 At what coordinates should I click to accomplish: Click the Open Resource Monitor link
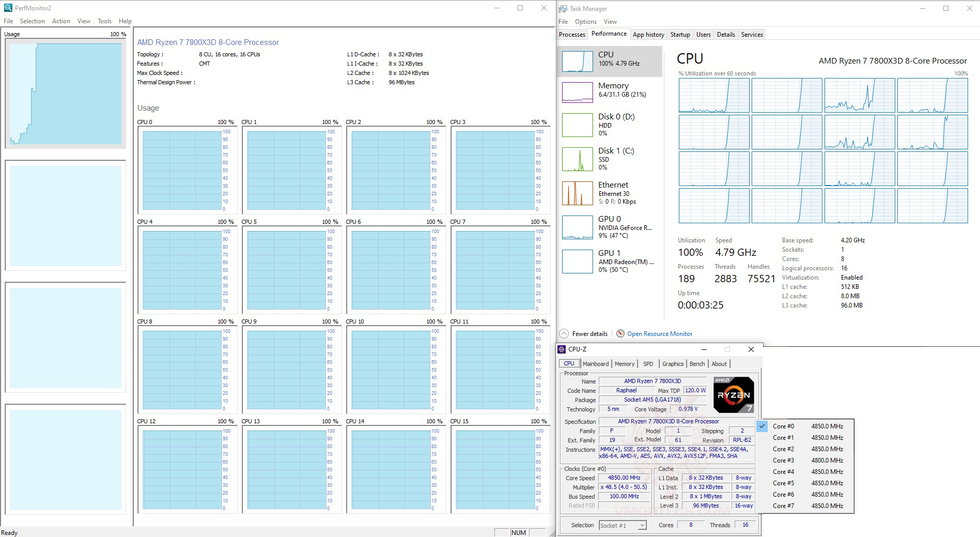point(660,334)
